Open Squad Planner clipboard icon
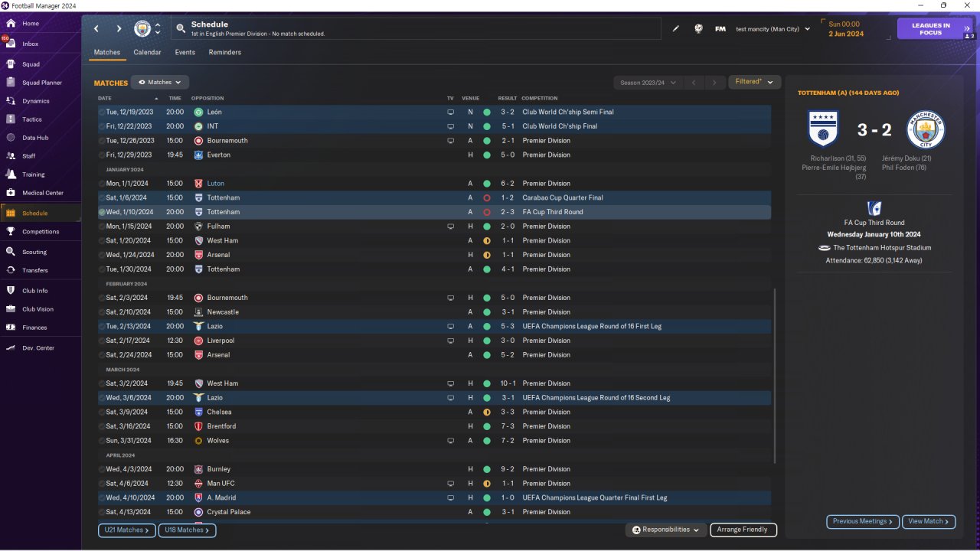Screen dimensions: 980x551 pos(11,83)
